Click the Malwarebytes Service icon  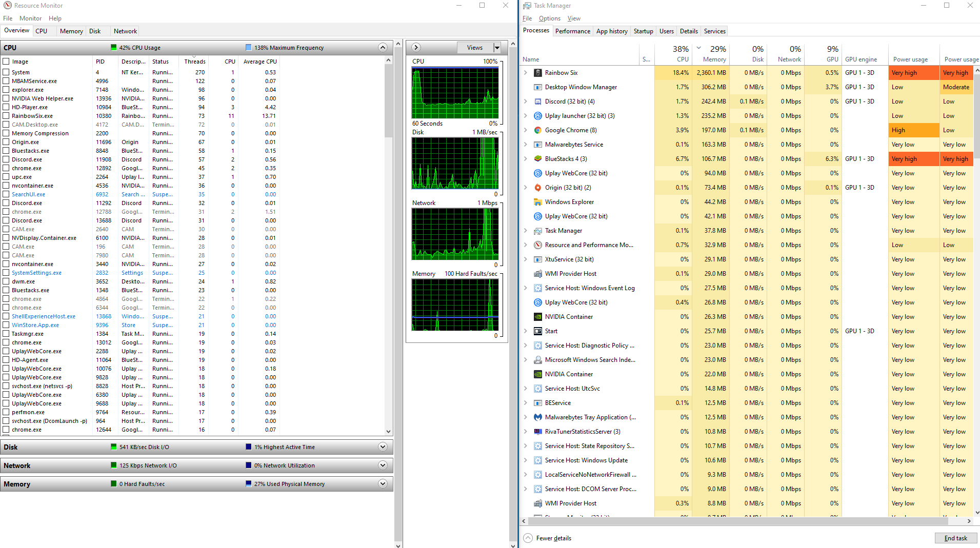point(537,145)
